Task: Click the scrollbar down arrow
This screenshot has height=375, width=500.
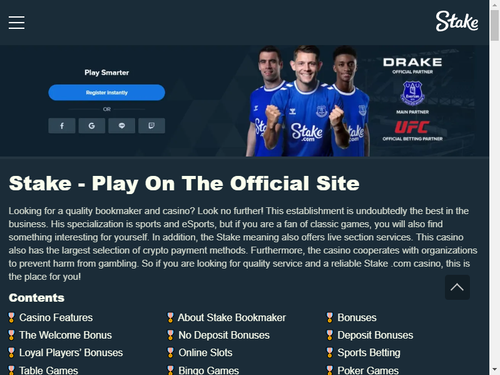Action: coord(495,370)
